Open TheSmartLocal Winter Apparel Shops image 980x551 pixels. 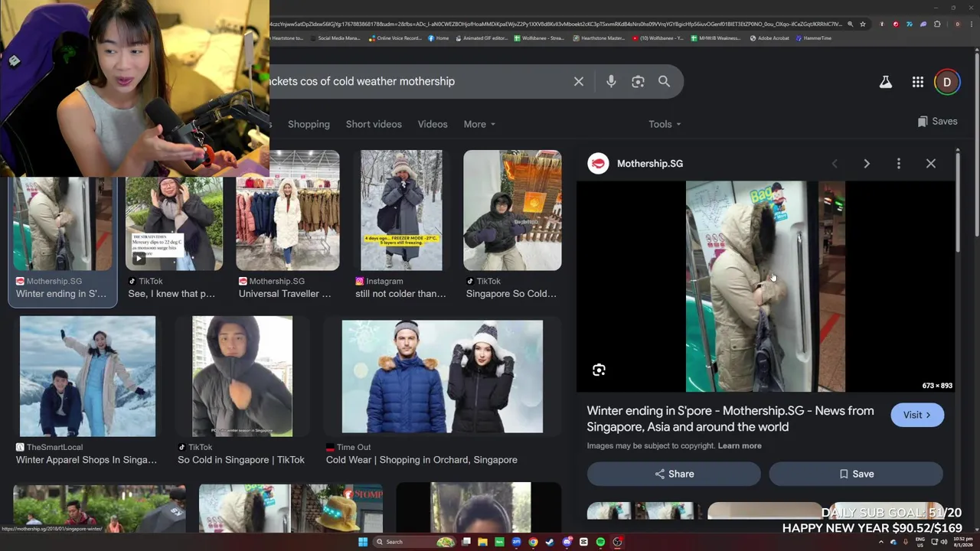tap(87, 377)
